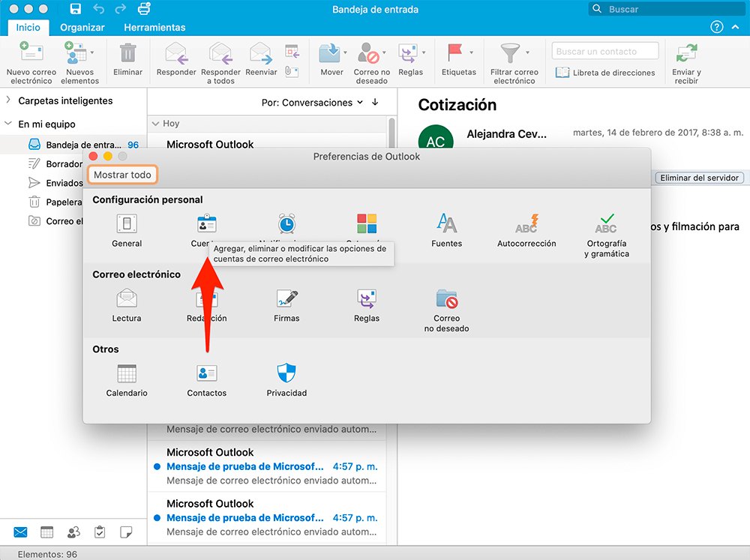The image size is (750, 560).
Task: Switch to Calendar view in bottom bar
Action: click(x=46, y=532)
